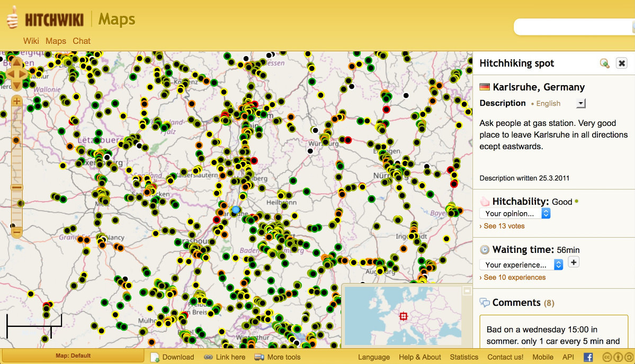Zoom out using the map minus button

click(17, 231)
